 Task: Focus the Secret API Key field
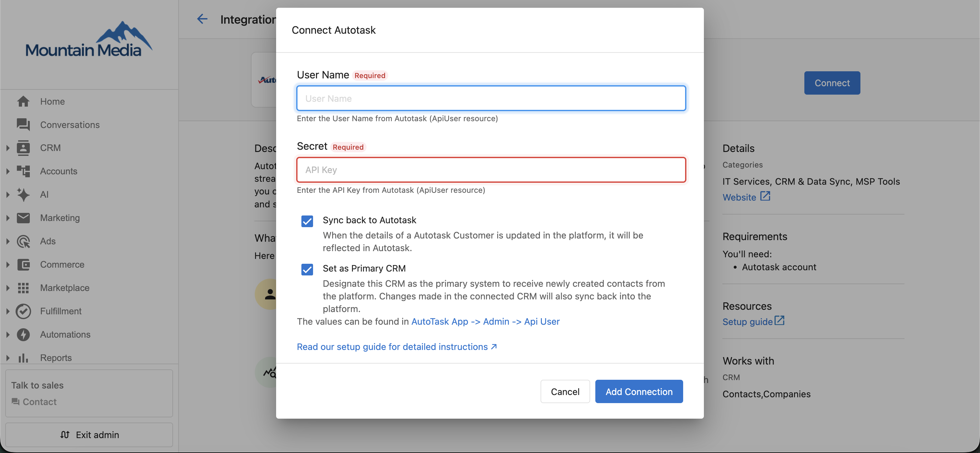tap(491, 170)
